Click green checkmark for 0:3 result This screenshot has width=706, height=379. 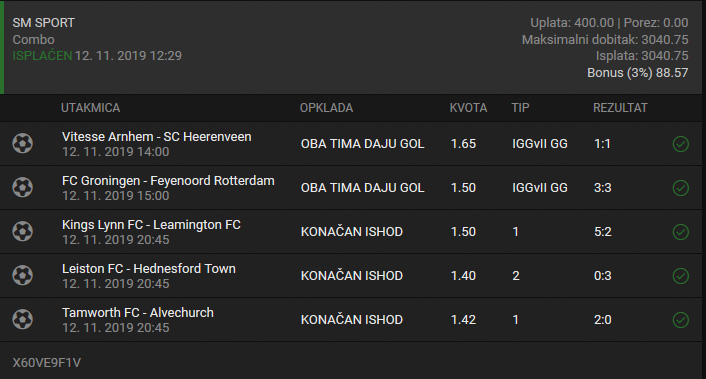point(680,275)
